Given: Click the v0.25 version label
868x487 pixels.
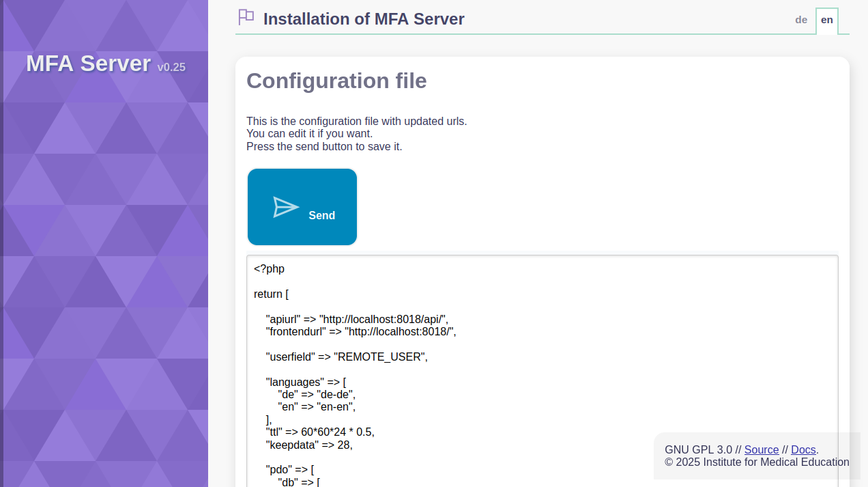Looking at the screenshot, I should coord(171,67).
